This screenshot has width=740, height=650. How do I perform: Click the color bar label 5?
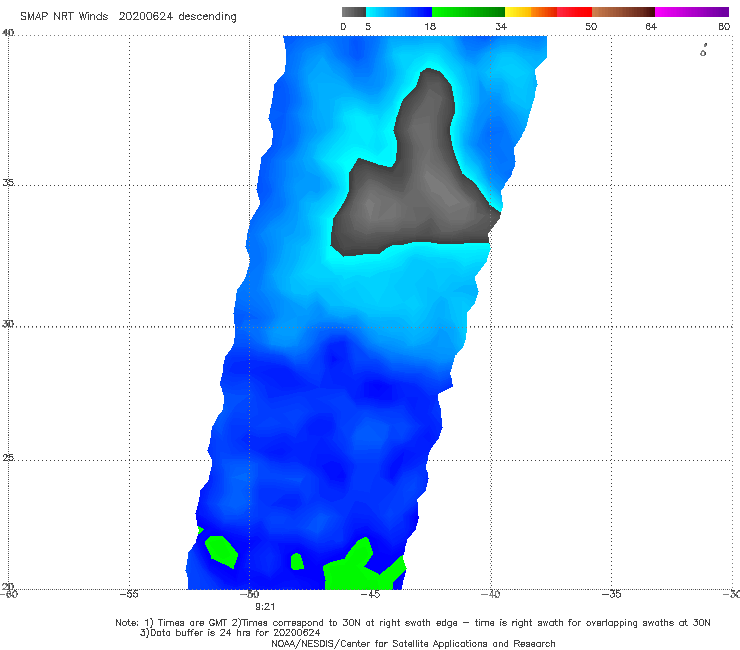pos(368,26)
